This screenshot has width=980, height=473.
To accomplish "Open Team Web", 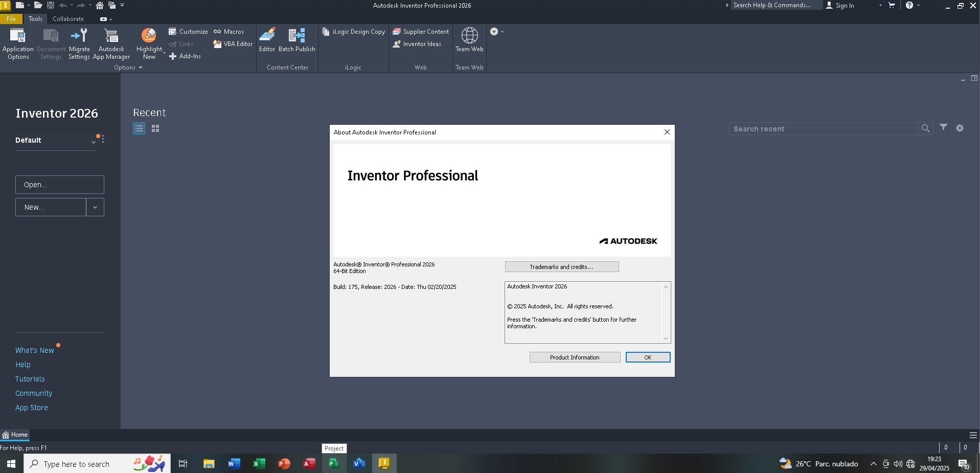I will (x=469, y=40).
